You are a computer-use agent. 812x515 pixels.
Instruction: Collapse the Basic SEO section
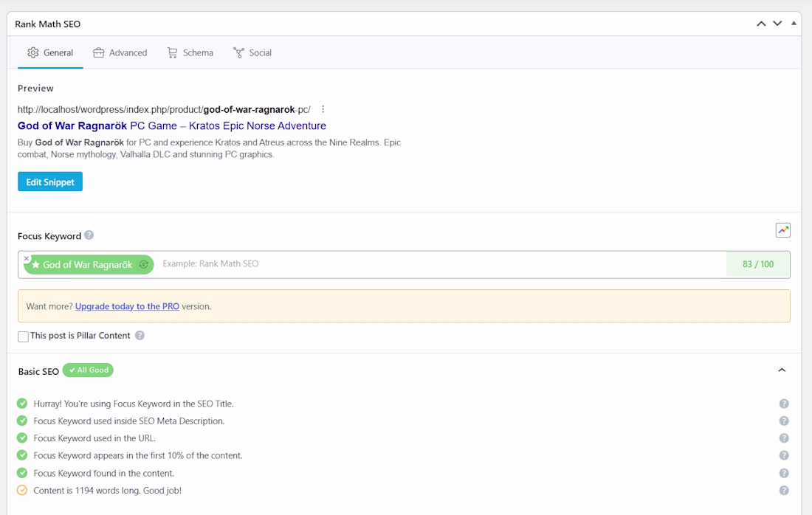coord(782,370)
